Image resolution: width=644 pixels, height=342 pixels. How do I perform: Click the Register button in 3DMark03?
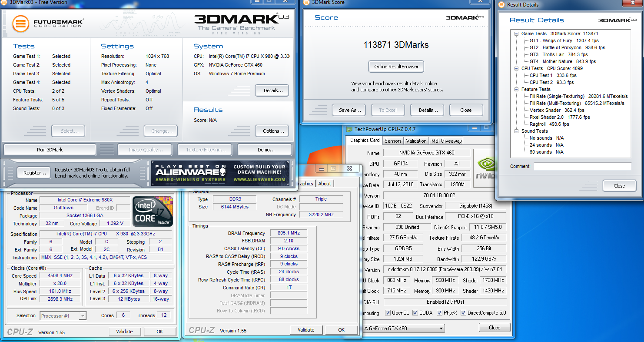pyautogui.click(x=34, y=173)
